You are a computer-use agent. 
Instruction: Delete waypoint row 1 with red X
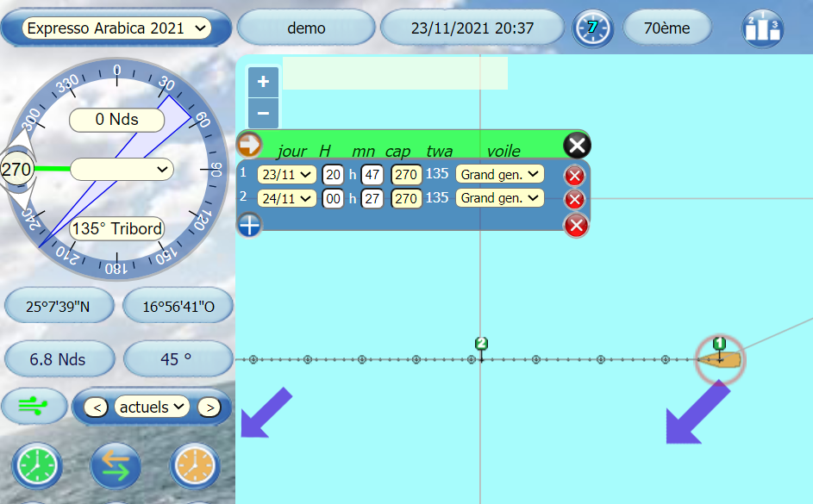(574, 176)
